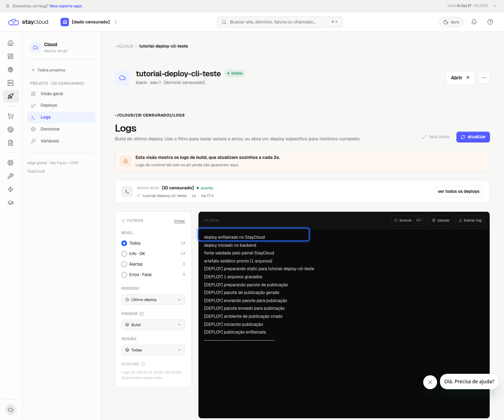Click the buscar button in log viewer
504x420 pixels.
[x=409, y=220]
